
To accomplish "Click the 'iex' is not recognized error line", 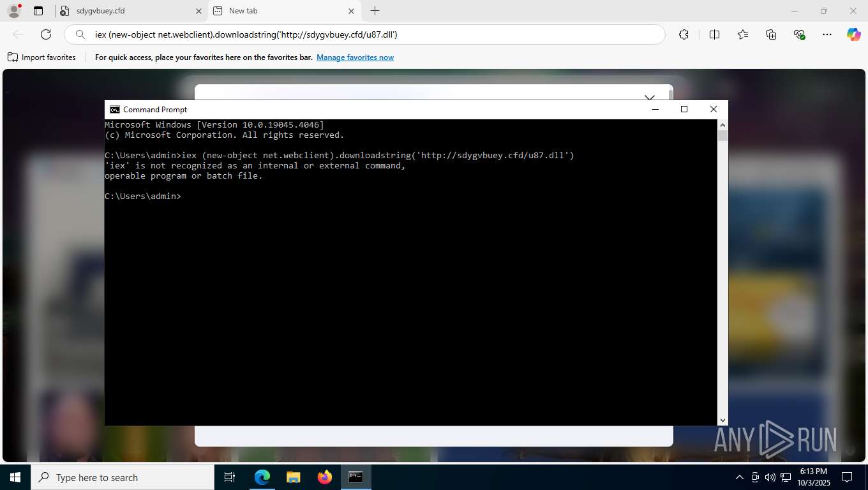I will 255,166.
